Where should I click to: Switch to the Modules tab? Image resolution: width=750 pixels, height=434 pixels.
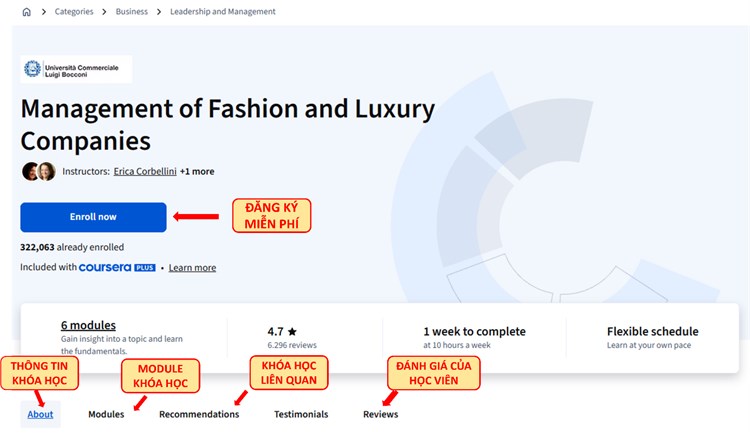[x=106, y=414]
